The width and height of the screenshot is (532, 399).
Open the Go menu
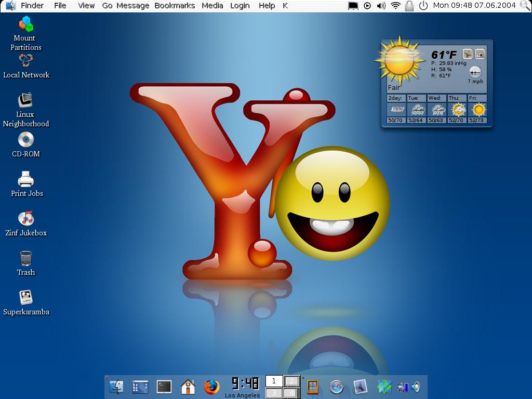click(x=107, y=6)
